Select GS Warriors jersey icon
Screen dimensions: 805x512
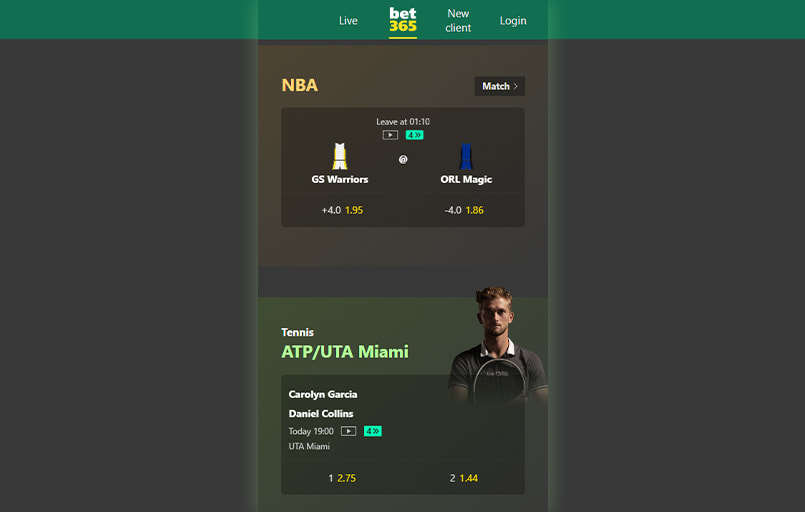[x=339, y=156]
